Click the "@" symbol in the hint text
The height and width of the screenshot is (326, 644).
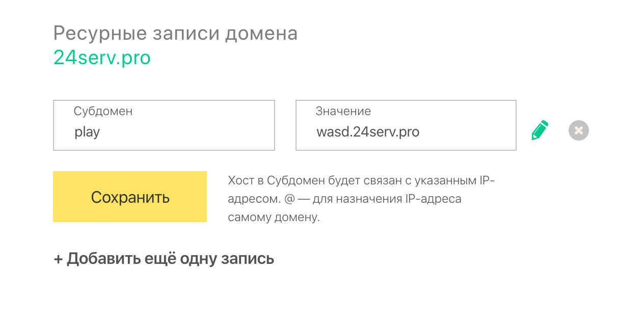[x=289, y=199]
